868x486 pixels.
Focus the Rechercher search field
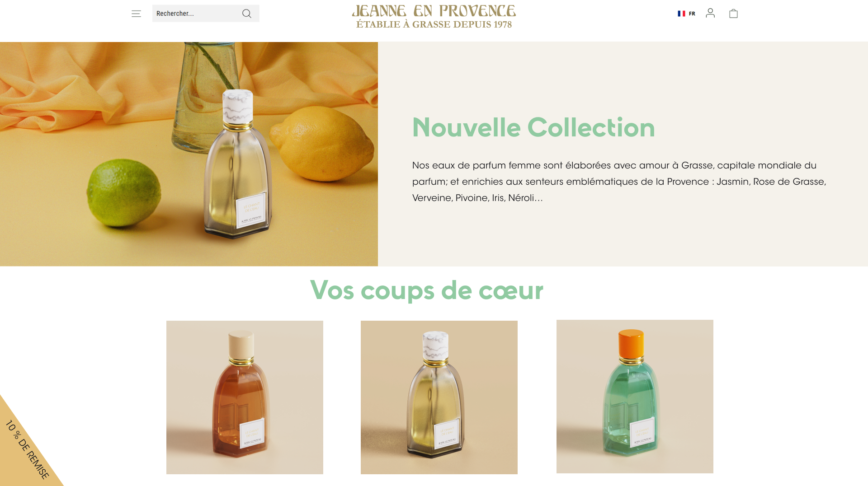196,14
